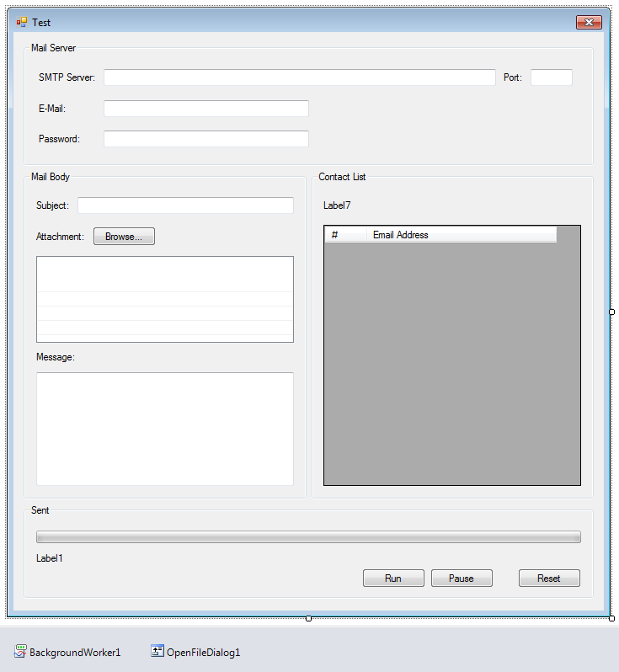This screenshot has width=619, height=672.
Task: Click the Test title bar text
Action: pyautogui.click(x=41, y=22)
